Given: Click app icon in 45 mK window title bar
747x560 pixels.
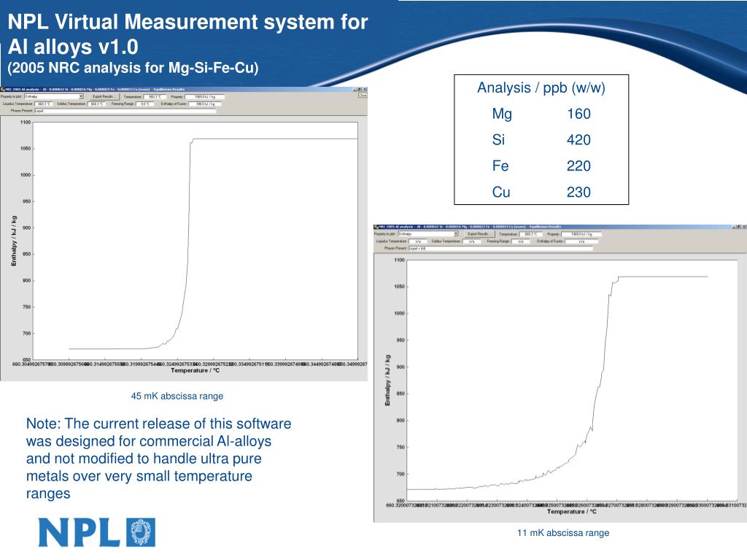Looking at the screenshot, I should coord(2,89).
